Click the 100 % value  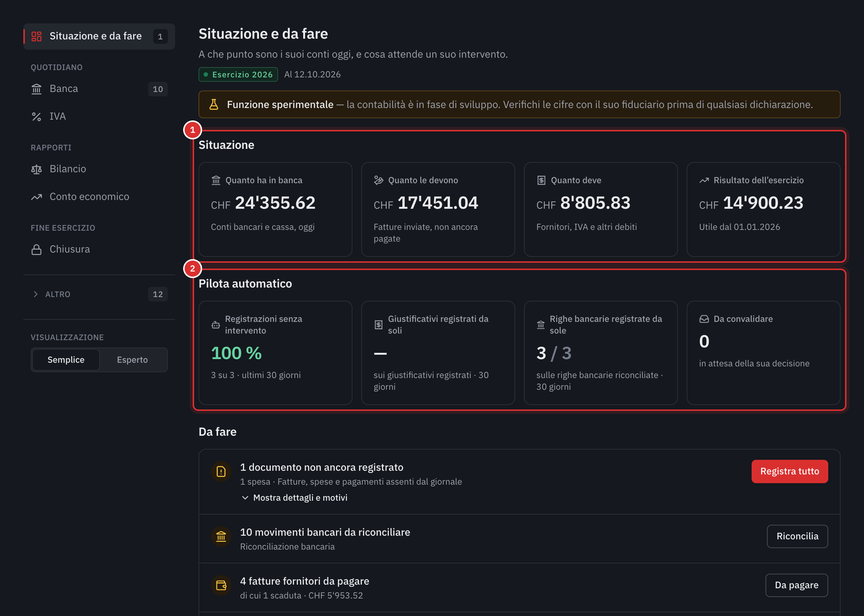(236, 353)
